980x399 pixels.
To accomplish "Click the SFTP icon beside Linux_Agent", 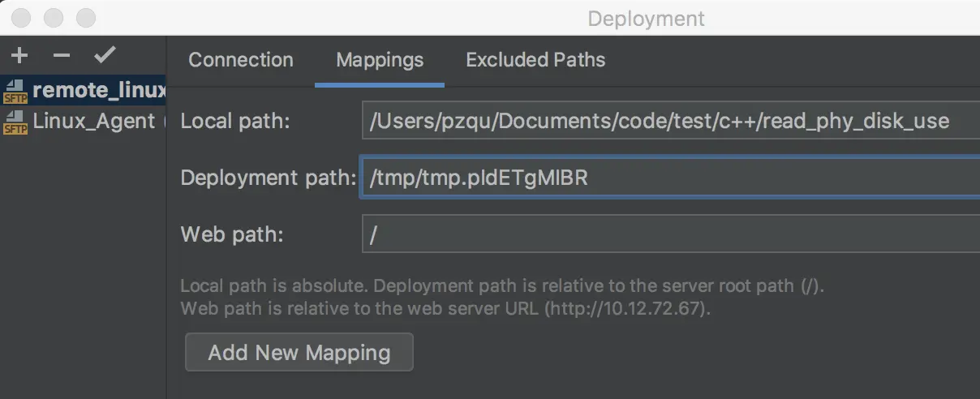I will click(x=15, y=122).
